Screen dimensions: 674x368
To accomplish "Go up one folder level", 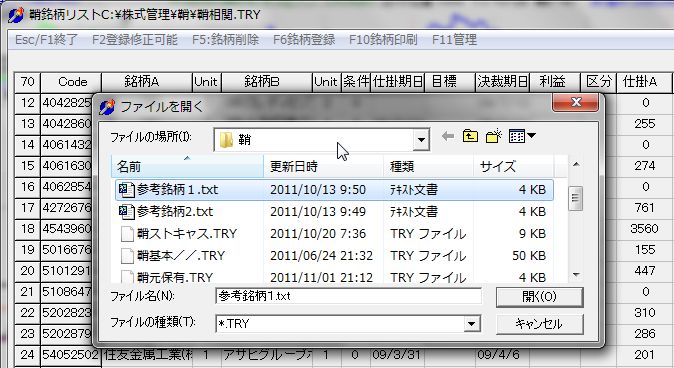I will pyautogui.click(x=470, y=136).
